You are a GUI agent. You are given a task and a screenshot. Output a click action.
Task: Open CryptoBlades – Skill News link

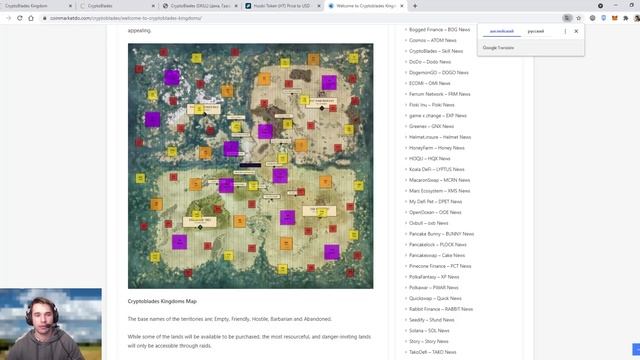(x=436, y=51)
